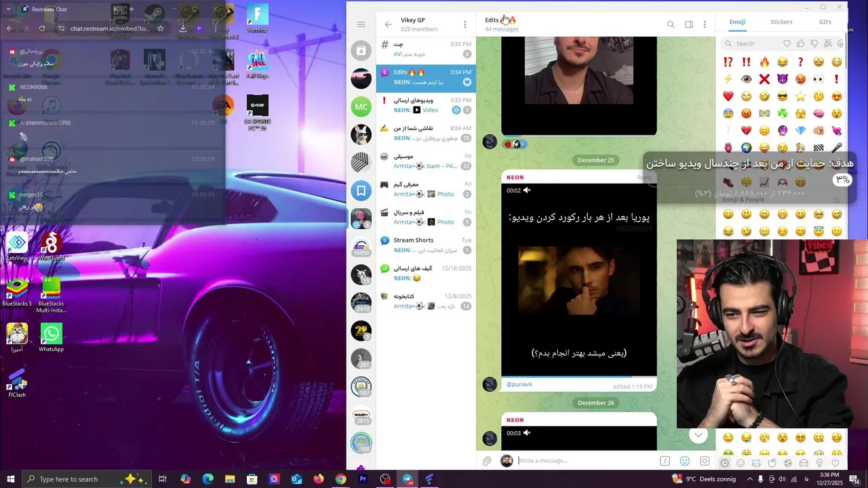The width and height of the screenshot is (868, 488).
Task: Open the Fortnite desktop shortcut
Action: pyautogui.click(x=258, y=18)
